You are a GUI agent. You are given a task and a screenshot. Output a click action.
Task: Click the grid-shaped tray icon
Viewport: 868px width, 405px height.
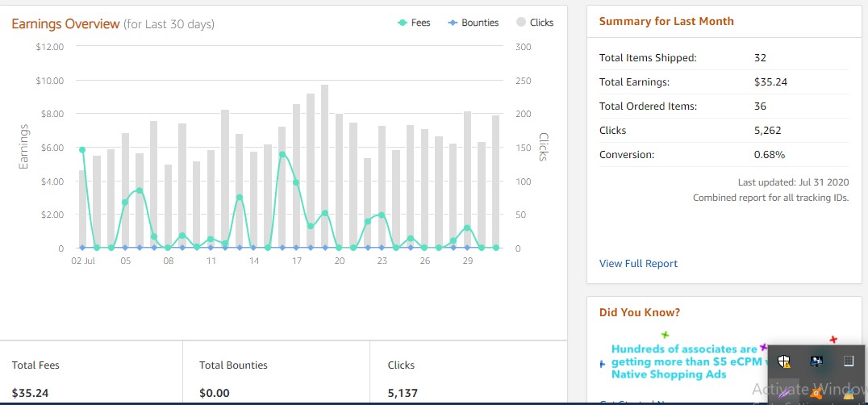tap(848, 361)
